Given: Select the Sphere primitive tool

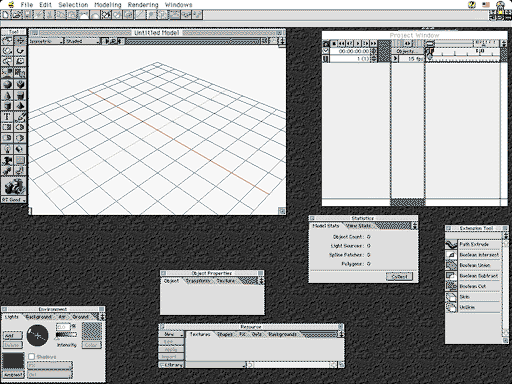Looking at the screenshot, I should [7, 84].
